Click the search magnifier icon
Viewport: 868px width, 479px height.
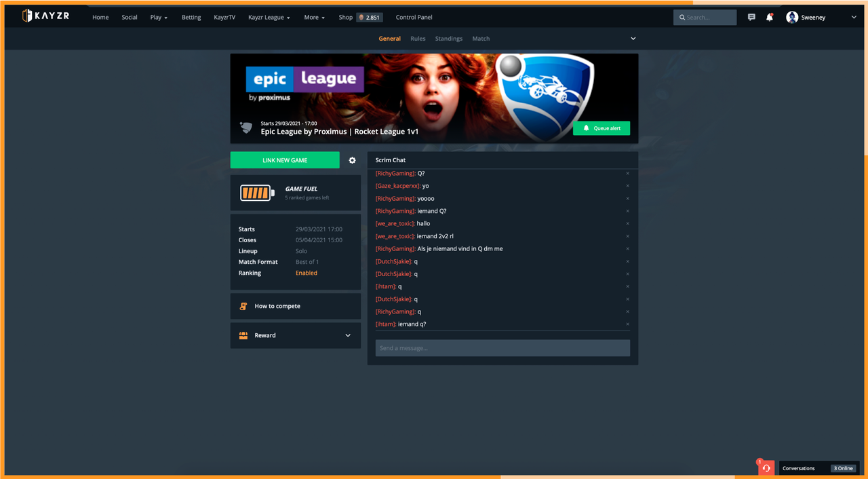(x=682, y=17)
